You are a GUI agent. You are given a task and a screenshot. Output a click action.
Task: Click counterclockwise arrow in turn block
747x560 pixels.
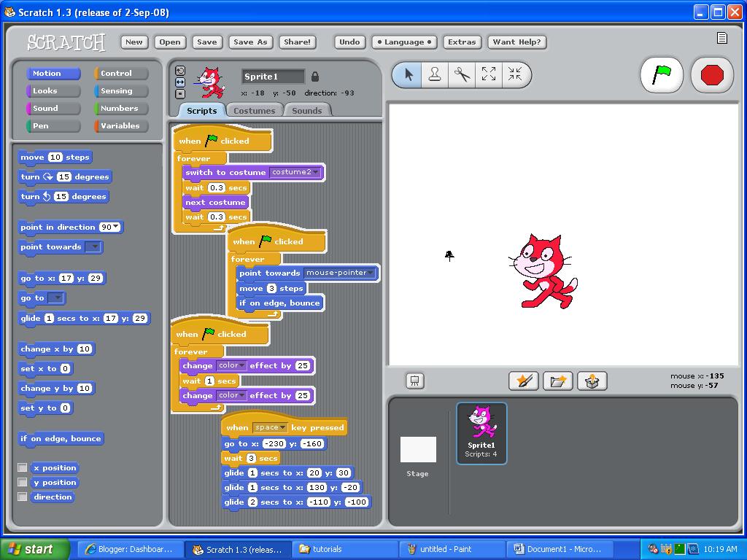pos(47,196)
